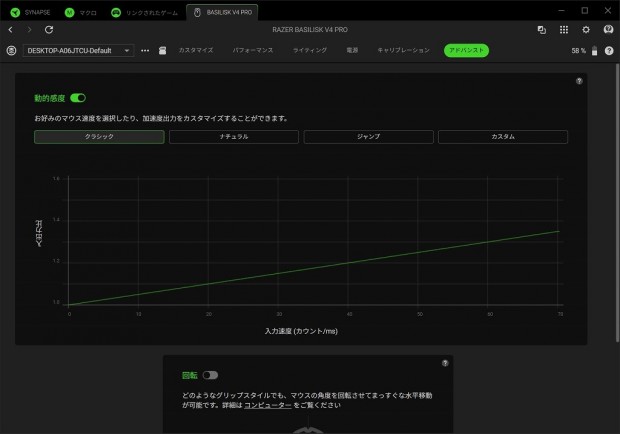Open the Razer user account icon
Image resolution: width=620 pixels, height=434 pixels.
coord(608,30)
